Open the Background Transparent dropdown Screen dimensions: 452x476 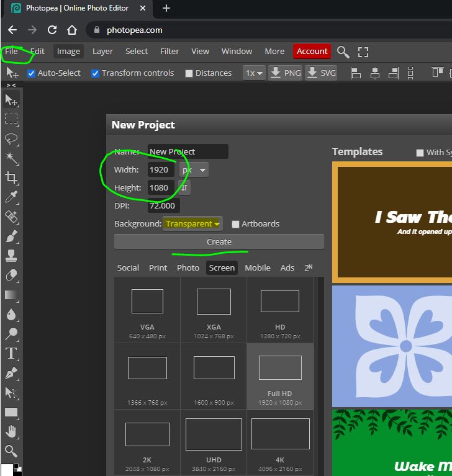pyautogui.click(x=192, y=224)
